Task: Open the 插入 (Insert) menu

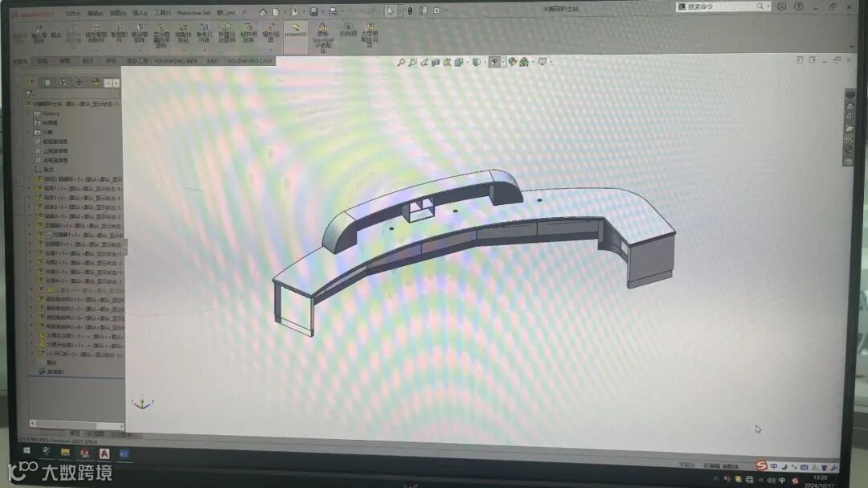Action: click(x=140, y=13)
